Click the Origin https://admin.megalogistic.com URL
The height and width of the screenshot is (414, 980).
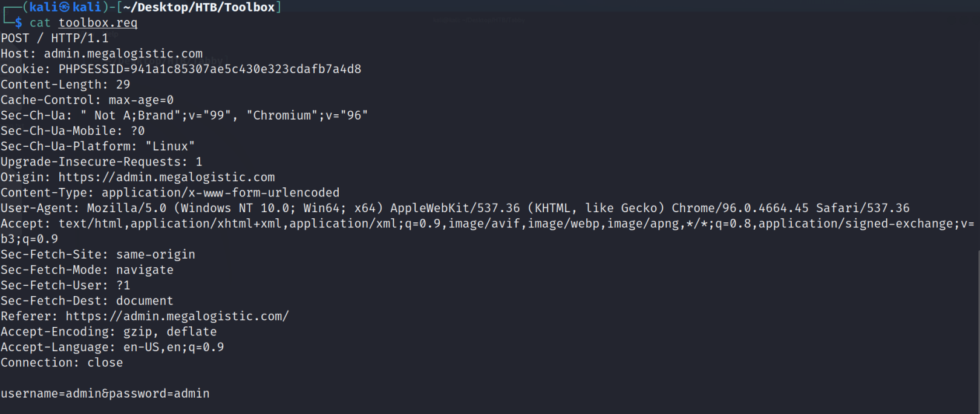[166, 177]
